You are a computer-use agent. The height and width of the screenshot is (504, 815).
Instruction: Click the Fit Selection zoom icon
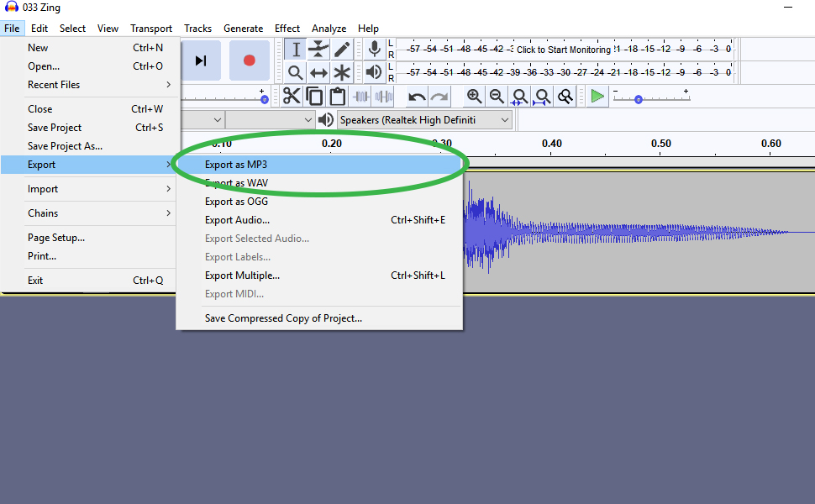tap(519, 96)
